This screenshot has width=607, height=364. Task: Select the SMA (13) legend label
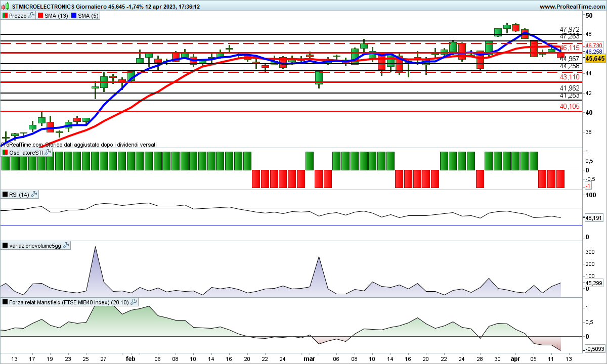point(56,16)
